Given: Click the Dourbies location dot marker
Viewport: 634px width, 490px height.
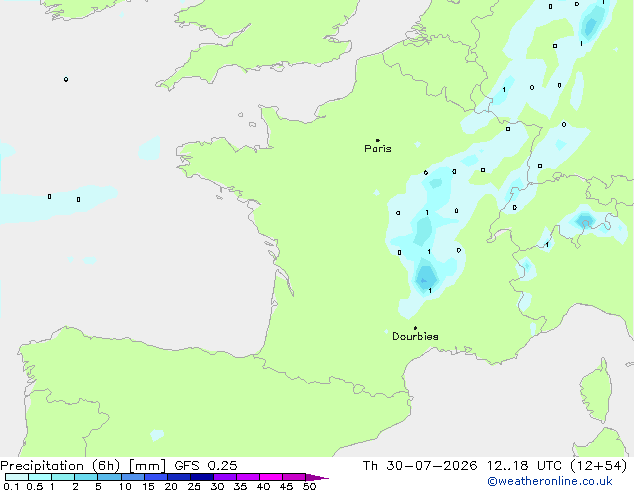Looking at the screenshot, I should [415, 328].
